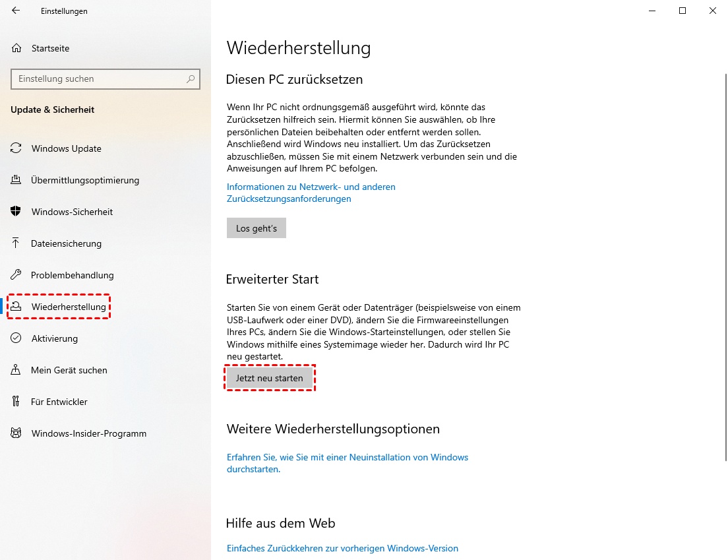Click the search magnifier icon

(x=191, y=79)
